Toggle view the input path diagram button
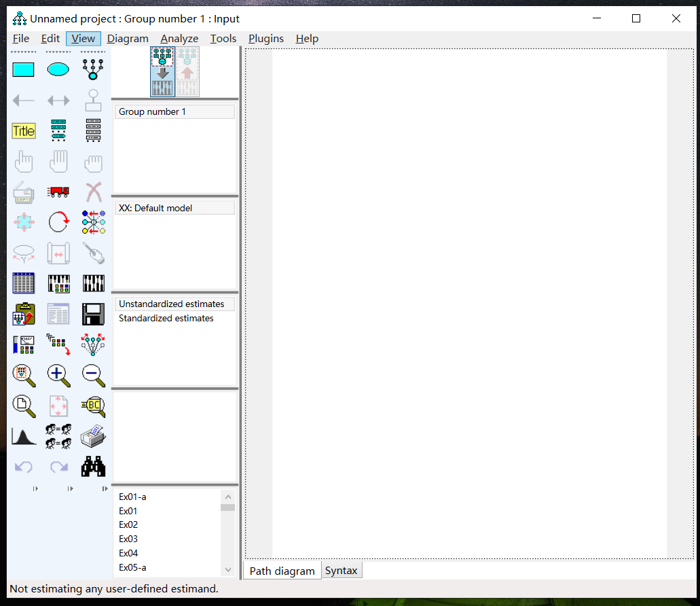 click(162, 71)
